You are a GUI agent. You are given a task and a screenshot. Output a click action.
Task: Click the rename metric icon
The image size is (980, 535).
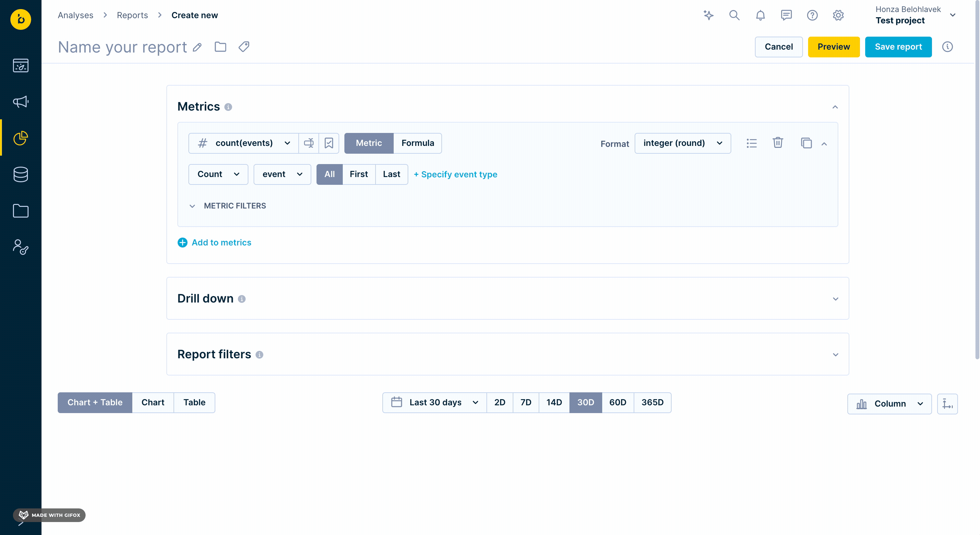(x=308, y=143)
